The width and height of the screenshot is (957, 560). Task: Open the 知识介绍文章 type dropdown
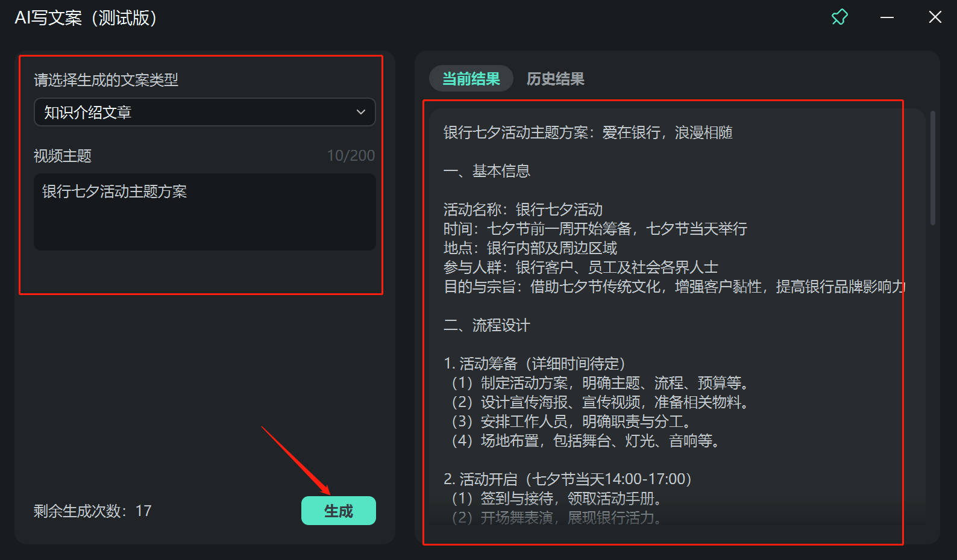pyautogui.click(x=205, y=112)
